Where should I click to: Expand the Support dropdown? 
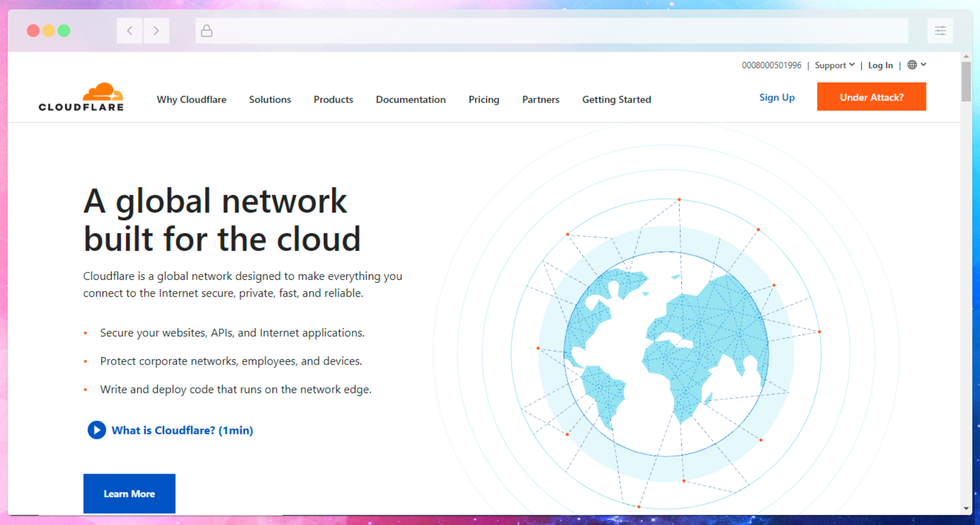835,65
